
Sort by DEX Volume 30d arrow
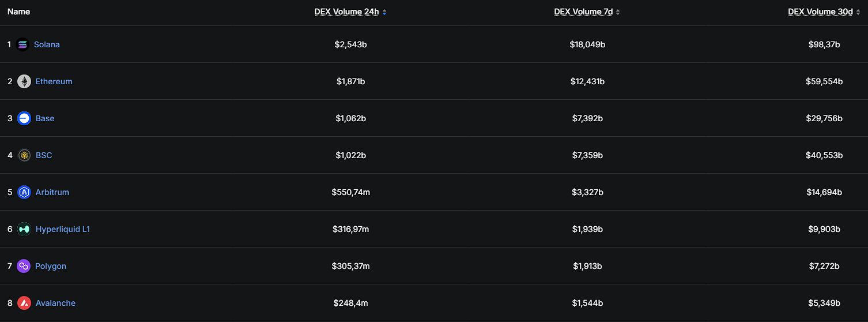point(858,12)
